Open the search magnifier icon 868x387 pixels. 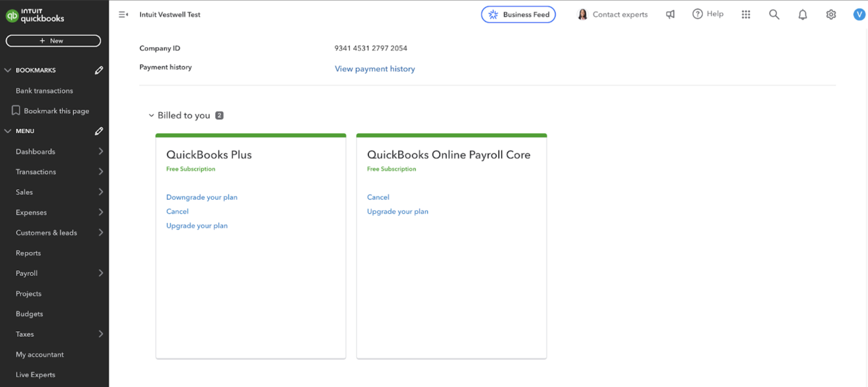(x=774, y=14)
